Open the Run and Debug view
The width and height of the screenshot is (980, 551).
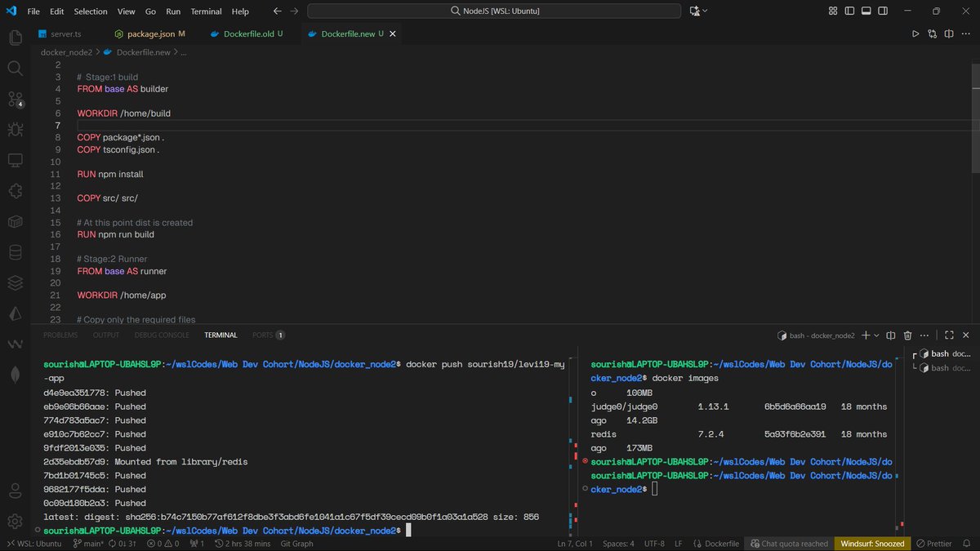click(15, 129)
